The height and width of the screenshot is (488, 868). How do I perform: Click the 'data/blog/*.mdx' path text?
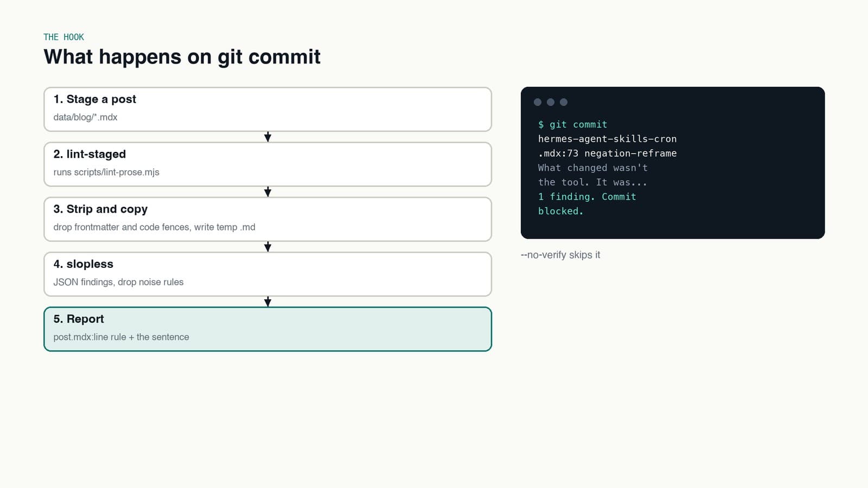(x=85, y=117)
